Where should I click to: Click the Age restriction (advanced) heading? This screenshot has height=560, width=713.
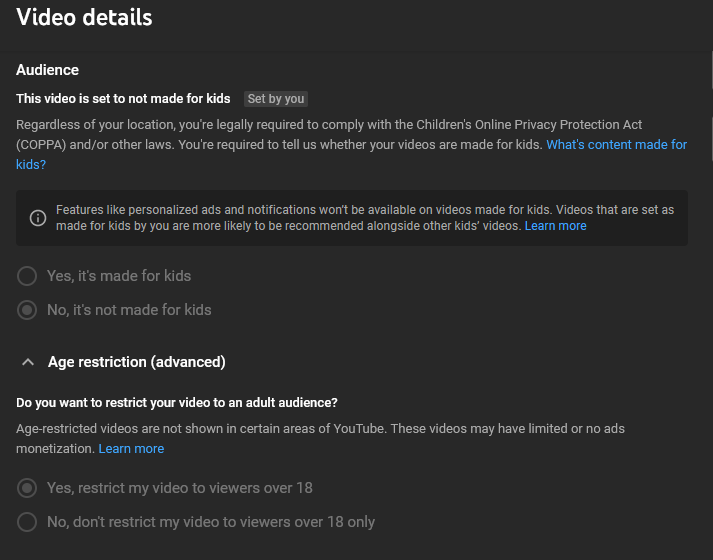[136, 362]
